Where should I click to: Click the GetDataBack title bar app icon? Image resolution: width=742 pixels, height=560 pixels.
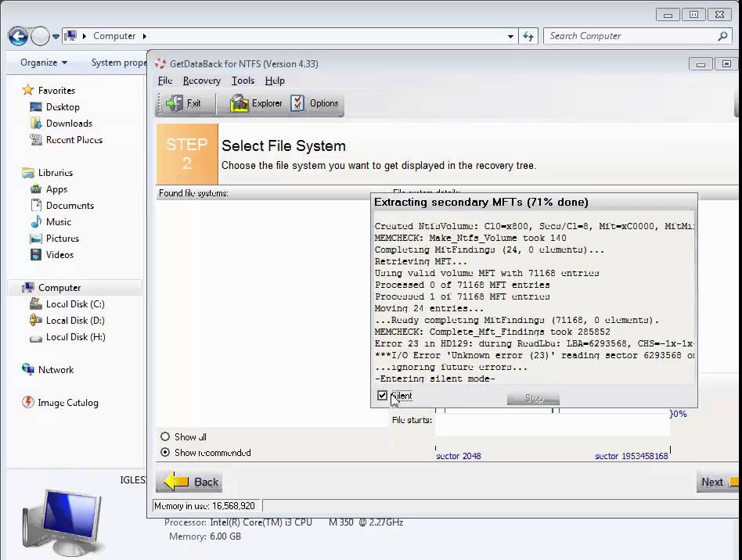[x=160, y=64]
